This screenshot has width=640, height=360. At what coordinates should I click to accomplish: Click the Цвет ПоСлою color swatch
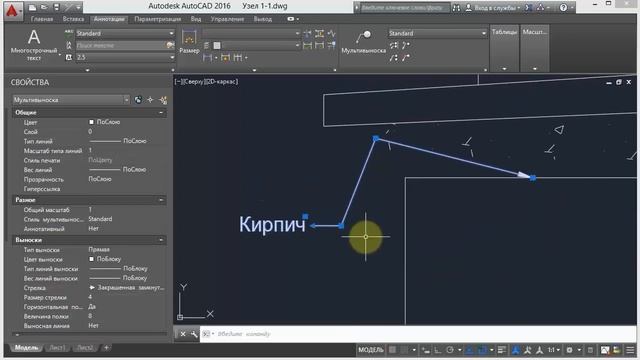coord(91,122)
